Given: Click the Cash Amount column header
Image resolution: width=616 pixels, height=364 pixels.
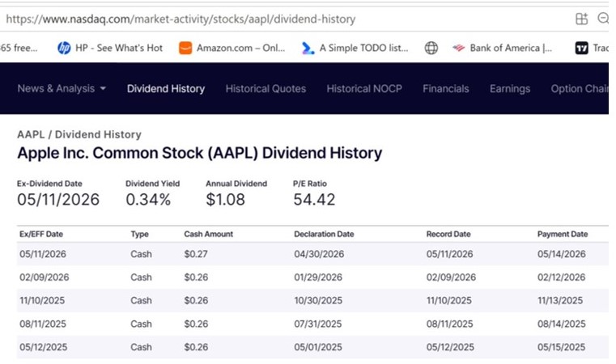Looking at the screenshot, I should click(209, 234).
